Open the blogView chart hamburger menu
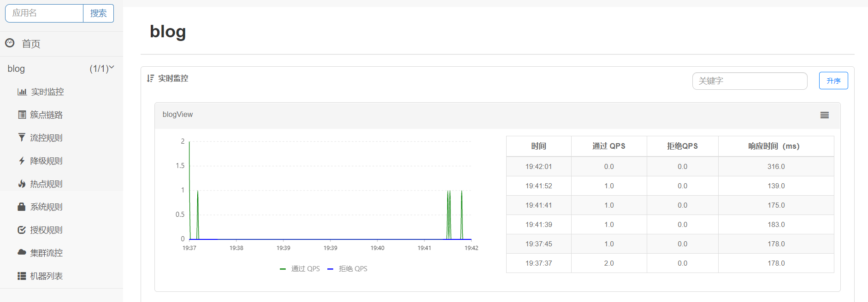 825,115
